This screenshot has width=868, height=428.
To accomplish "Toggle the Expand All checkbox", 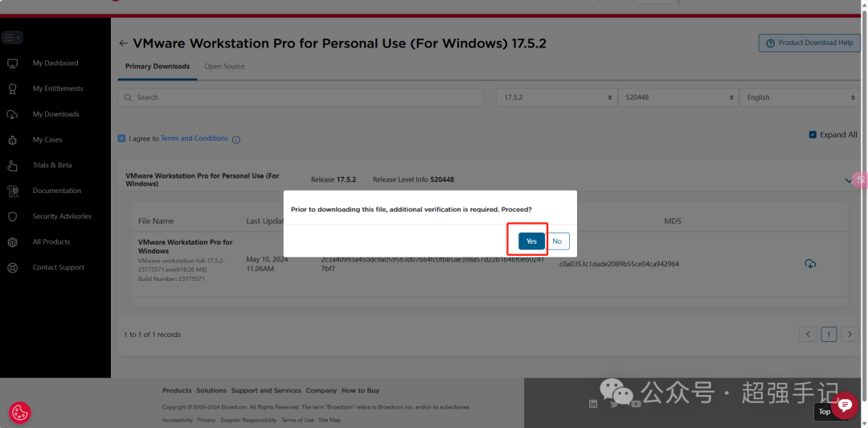I will [813, 134].
